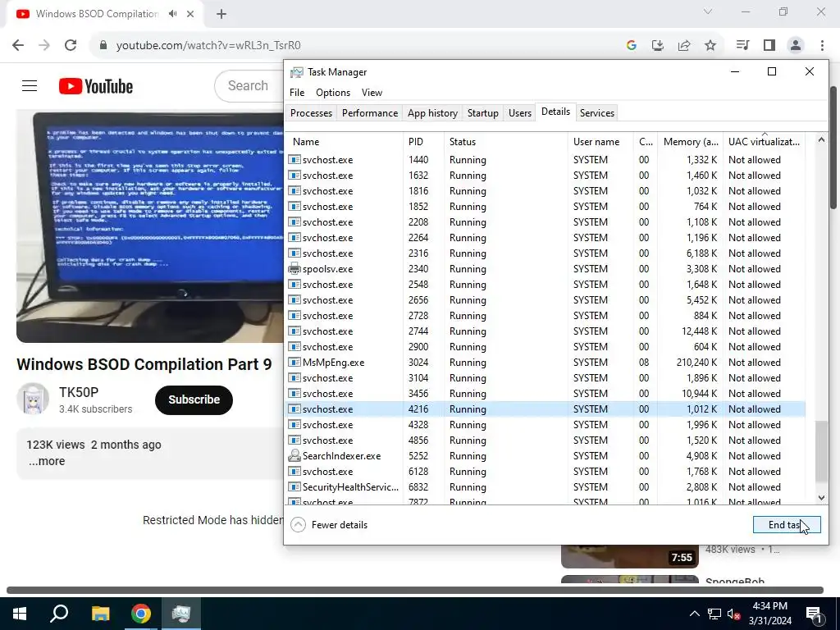The image size is (840, 630).
Task: Mute the tab via speaker icon
Action: point(173,14)
